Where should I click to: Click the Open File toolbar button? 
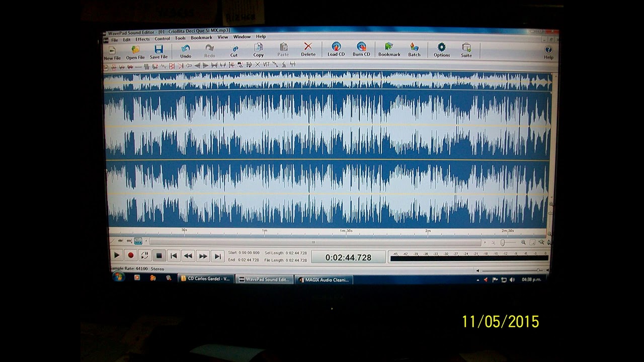pos(135,52)
